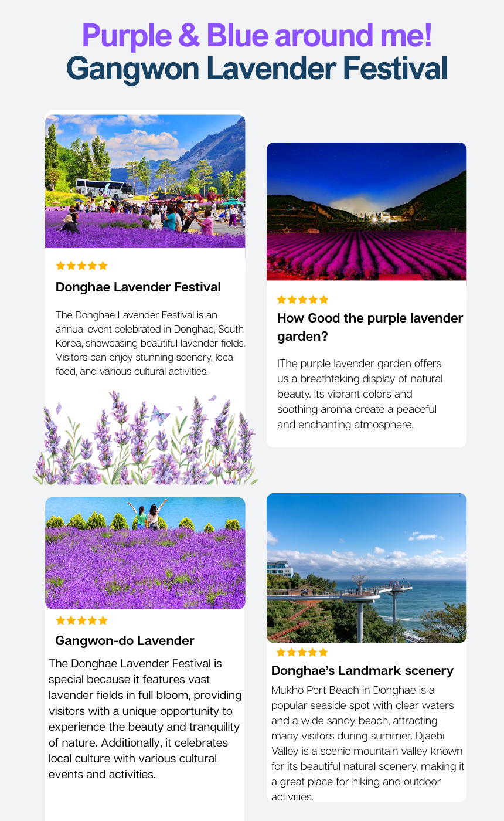Image resolution: width=504 pixels, height=821 pixels.
Task: Click the paragraph describing the annual Donghae event
Action: point(149,343)
